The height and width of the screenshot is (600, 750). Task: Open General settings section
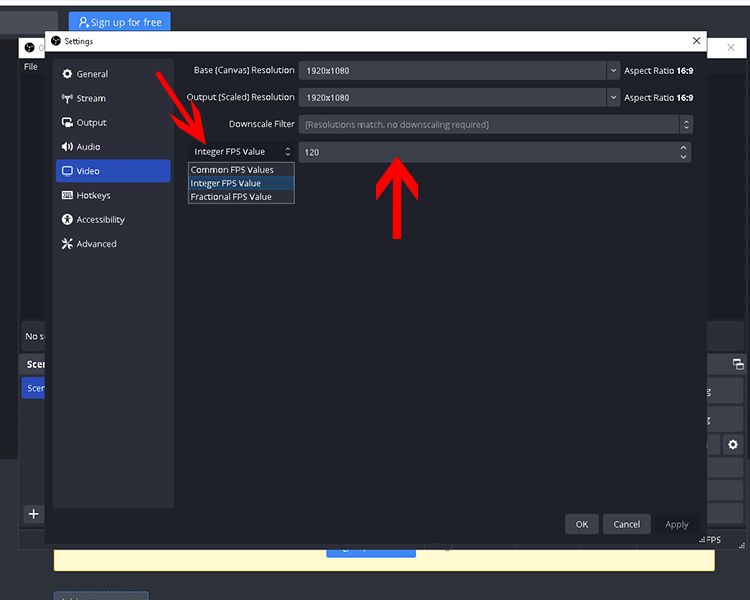(113, 74)
